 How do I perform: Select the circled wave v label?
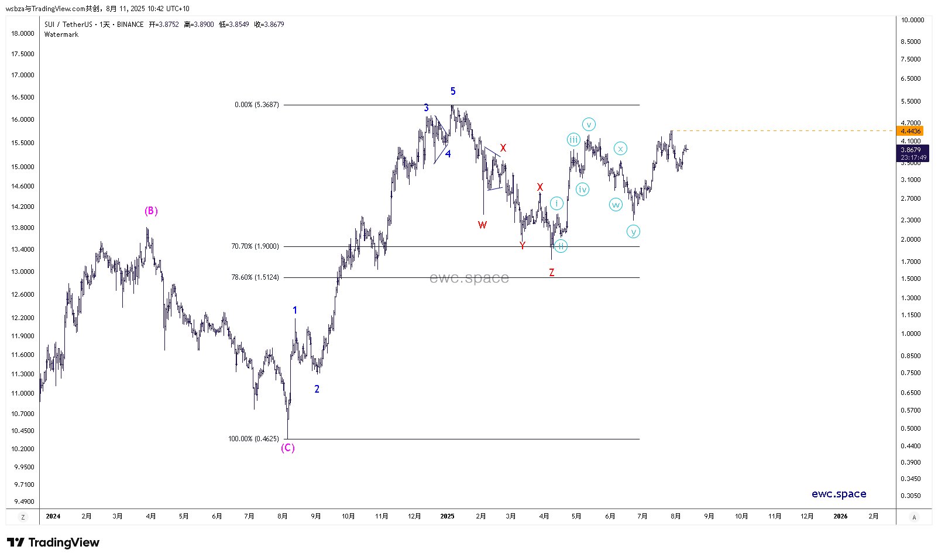(589, 125)
